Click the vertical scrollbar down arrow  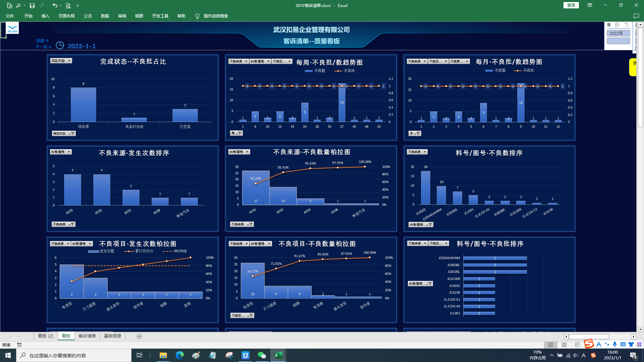640,329
